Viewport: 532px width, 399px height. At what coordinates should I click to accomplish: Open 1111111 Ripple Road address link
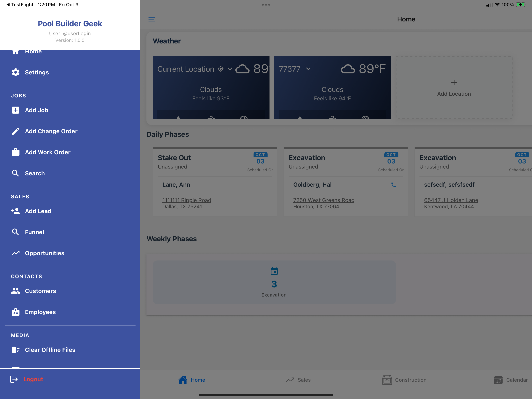tap(187, 203)
